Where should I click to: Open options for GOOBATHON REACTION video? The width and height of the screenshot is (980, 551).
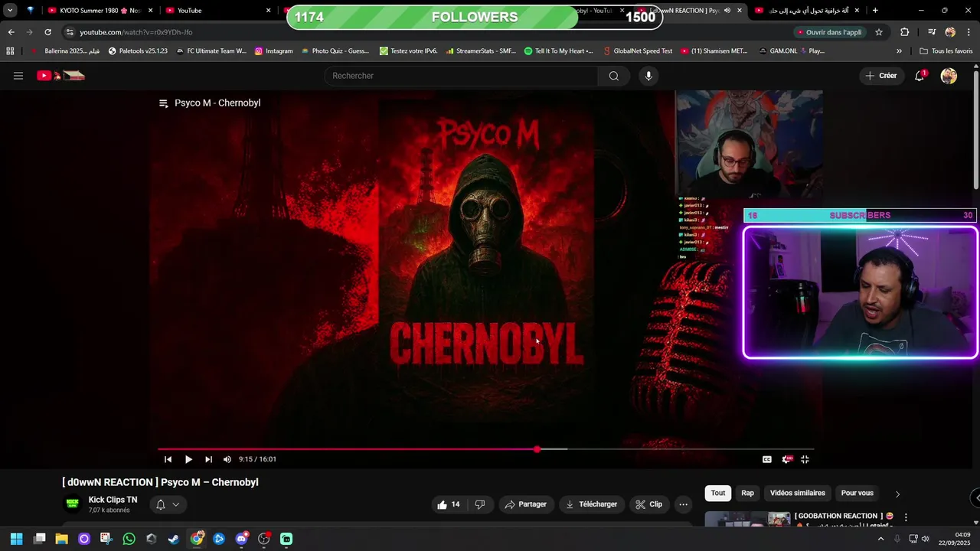tap(906, 517)
